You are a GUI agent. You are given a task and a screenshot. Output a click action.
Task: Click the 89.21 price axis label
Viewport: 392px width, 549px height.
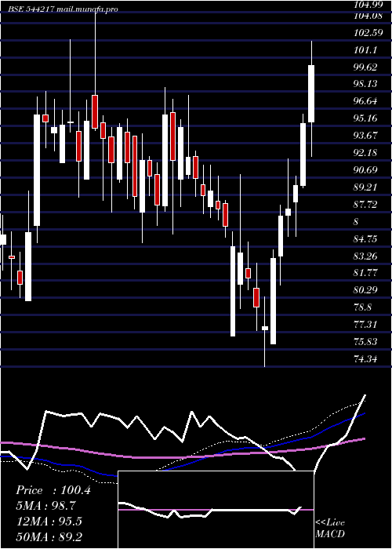pyautogui.click(x=365, y=187)
